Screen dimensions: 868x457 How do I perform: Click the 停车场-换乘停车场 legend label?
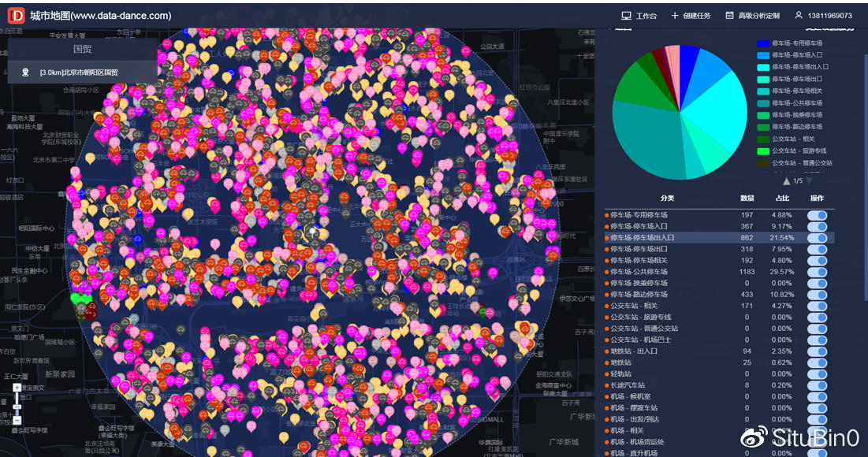point(797,115)
